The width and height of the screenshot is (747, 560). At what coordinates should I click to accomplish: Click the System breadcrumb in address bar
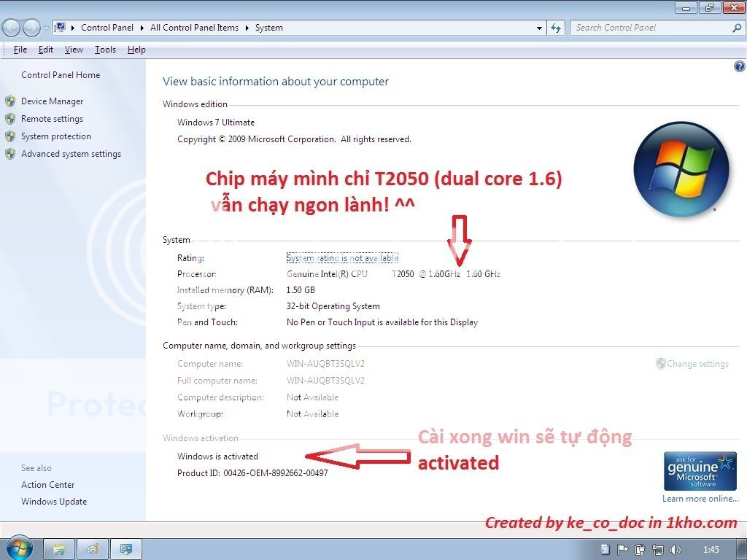click(268, 28)
